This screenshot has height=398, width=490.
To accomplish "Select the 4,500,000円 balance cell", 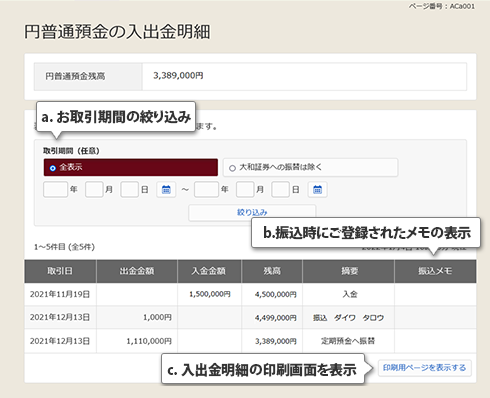I will pos(272,294).
